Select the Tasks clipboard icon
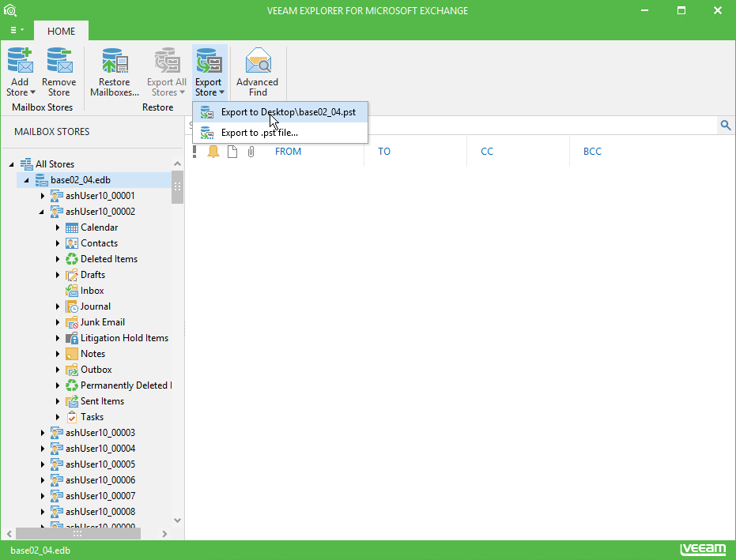 (x=72, y=417)
